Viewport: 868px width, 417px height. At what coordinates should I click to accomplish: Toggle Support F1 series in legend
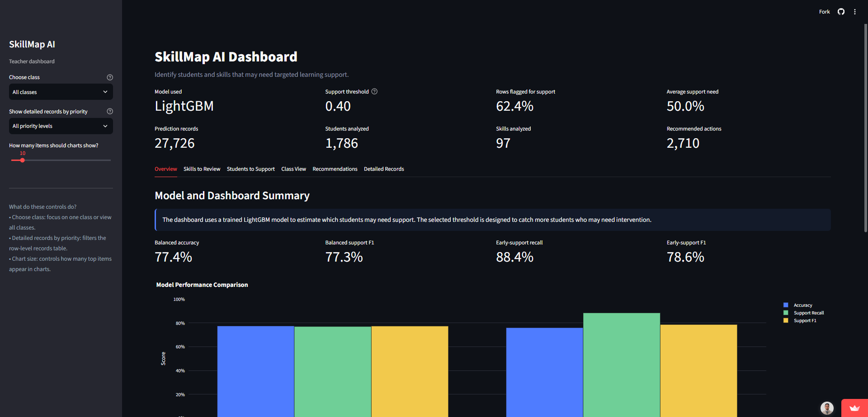pyautogui.click(x=800, y=320)
